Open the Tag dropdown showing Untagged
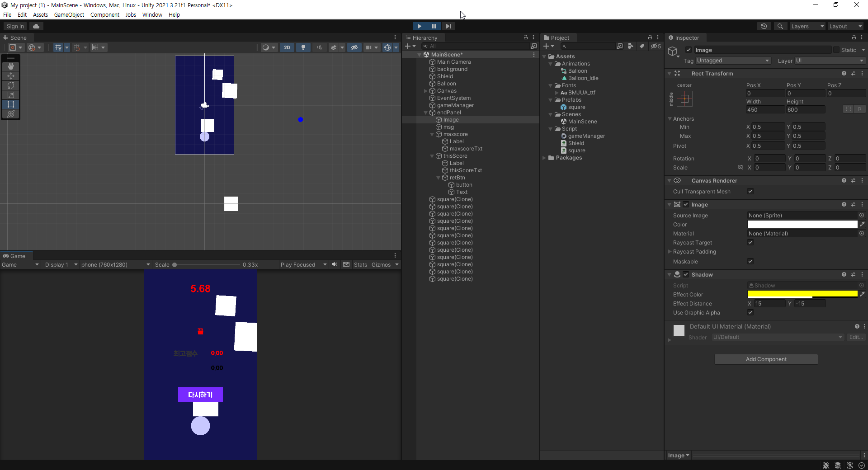868x470 pixels. (733, 61)
